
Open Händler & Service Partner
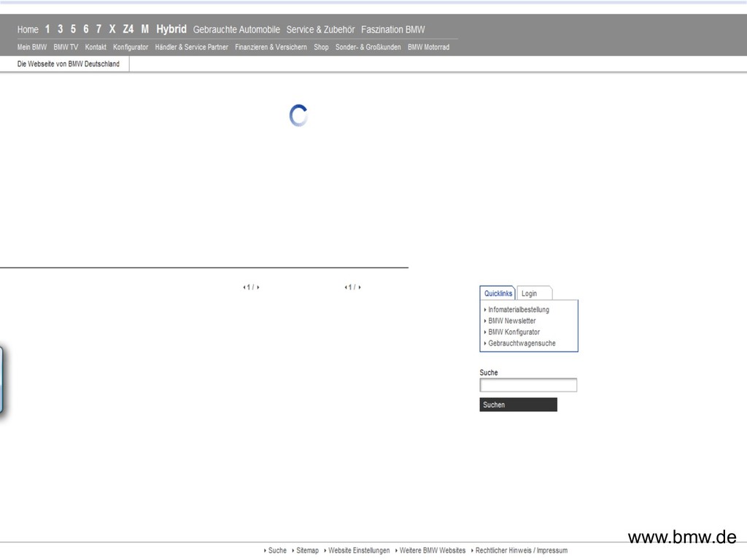pyautogui.click(x=192, y=47)
